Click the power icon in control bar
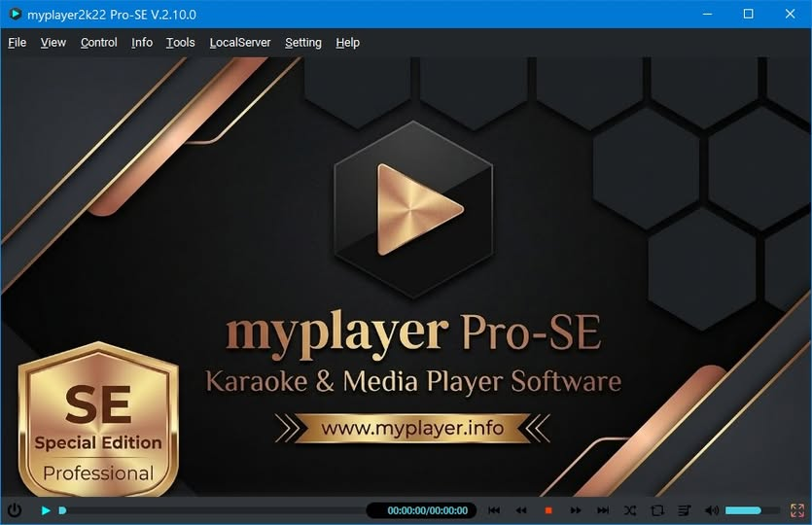The width and height of the screenshot is (812, 525). pyautogui.click(x=15, y=510)
